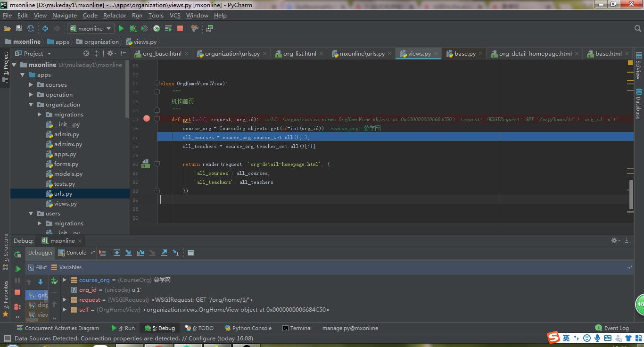Click Search Everywhere magnifier icon
This screenshot has width=644, height=347.
click(638, 29)
